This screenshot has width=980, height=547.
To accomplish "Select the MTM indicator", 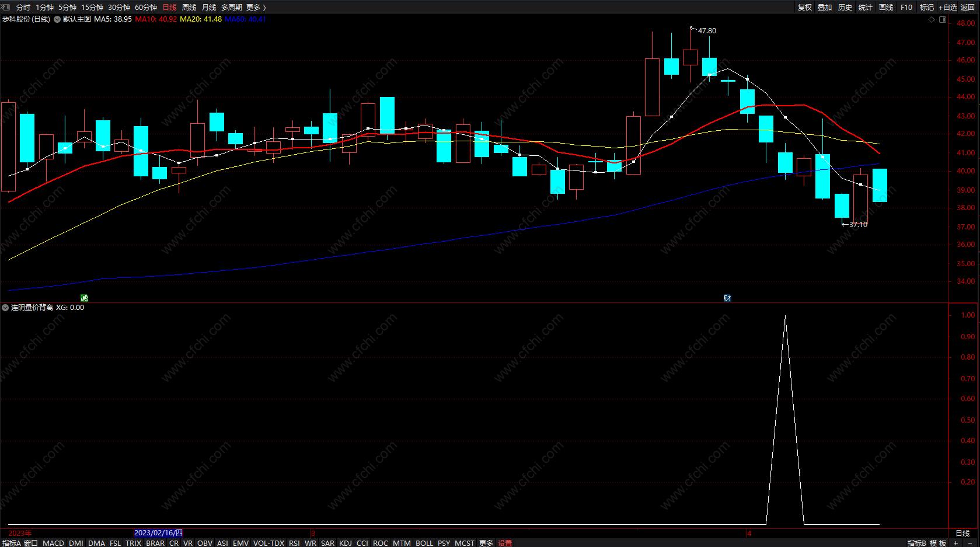I will pos(402,543).
